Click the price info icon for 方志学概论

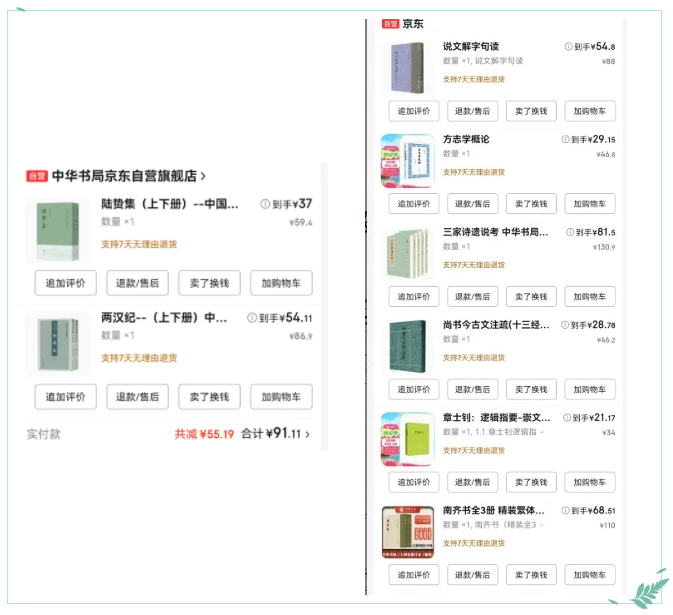565,139
